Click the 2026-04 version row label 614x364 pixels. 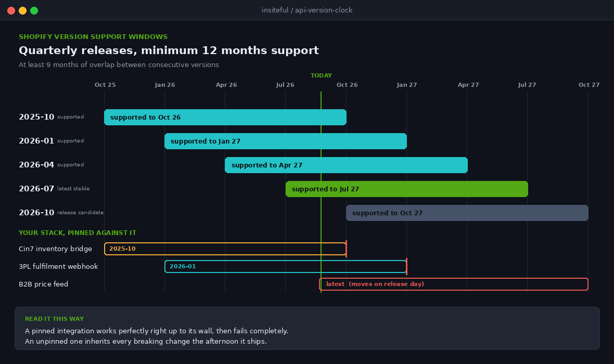tap(36, 165)
